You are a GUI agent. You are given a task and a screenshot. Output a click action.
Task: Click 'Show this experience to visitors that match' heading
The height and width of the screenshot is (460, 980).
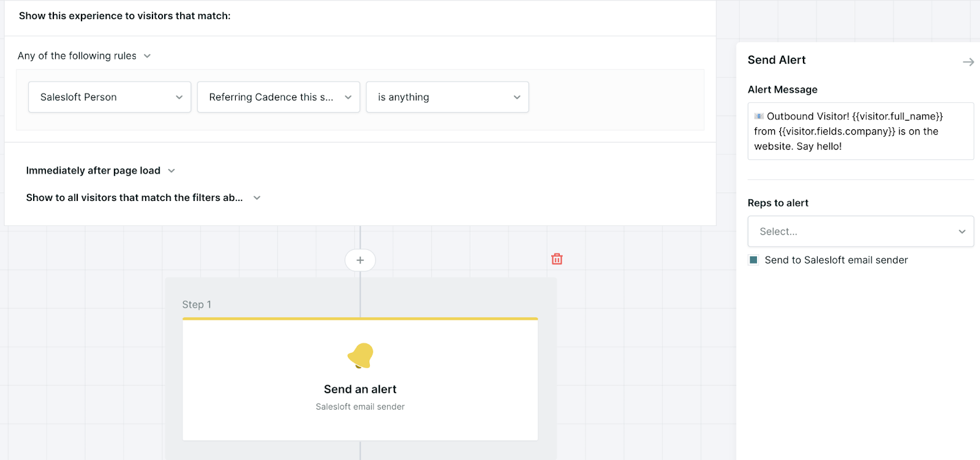(125, 16)
